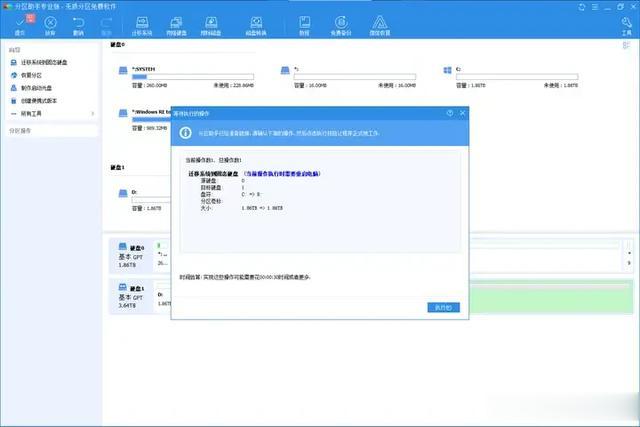
Task: Open the hamburger menu icon in title bar
Action: [x=595, y=7]
